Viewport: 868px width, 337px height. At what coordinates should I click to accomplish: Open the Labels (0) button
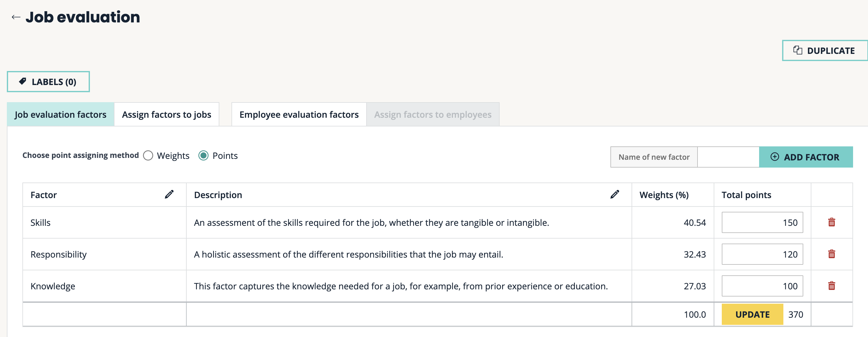[48, 82]
